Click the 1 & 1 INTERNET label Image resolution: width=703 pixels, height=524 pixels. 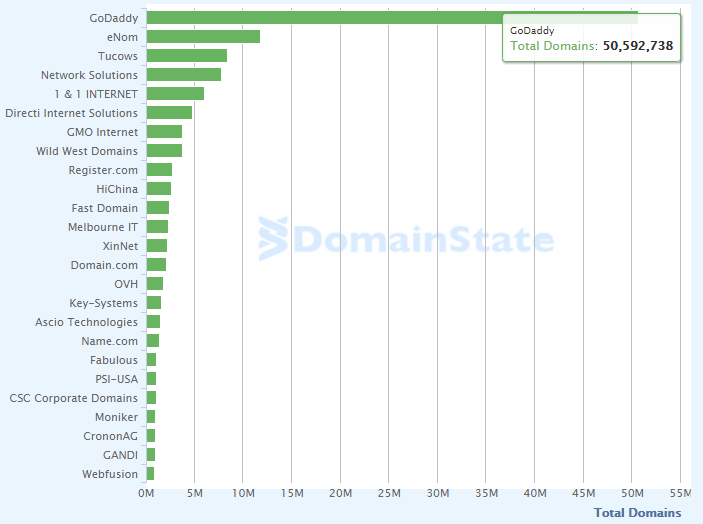(x=96, y=94)
